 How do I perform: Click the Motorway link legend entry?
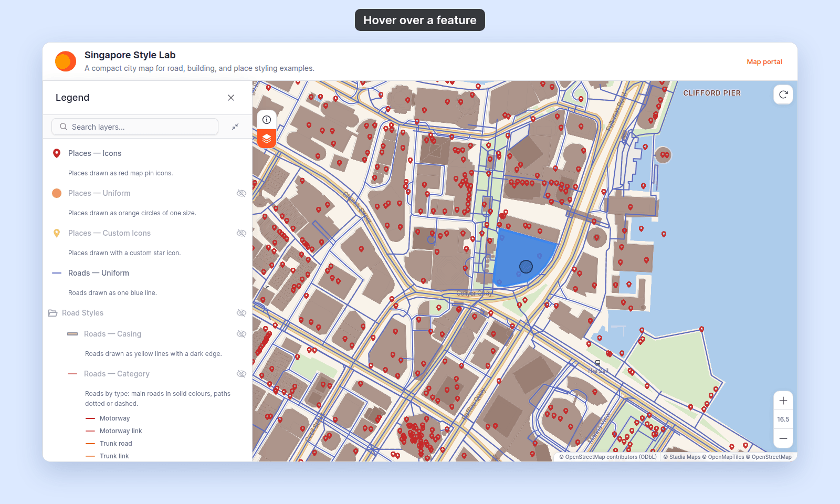pos(121,431)
